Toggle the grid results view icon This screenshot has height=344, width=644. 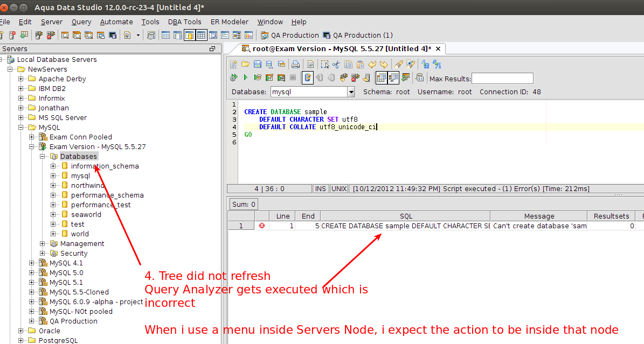tap(382, 78)
